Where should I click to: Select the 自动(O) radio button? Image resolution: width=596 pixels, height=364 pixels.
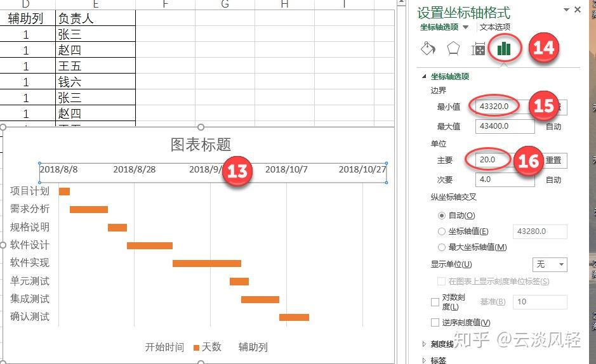(x=441, y=216)
